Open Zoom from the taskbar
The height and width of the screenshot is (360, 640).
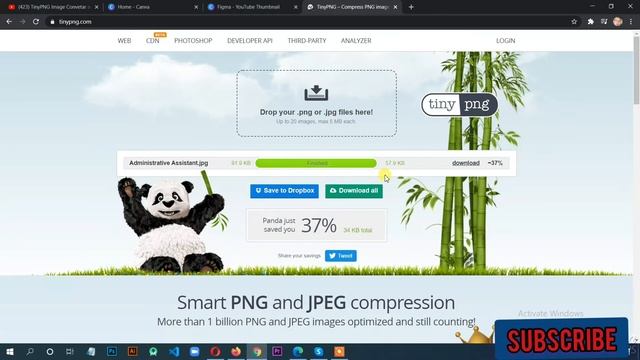tap(194, 351)
